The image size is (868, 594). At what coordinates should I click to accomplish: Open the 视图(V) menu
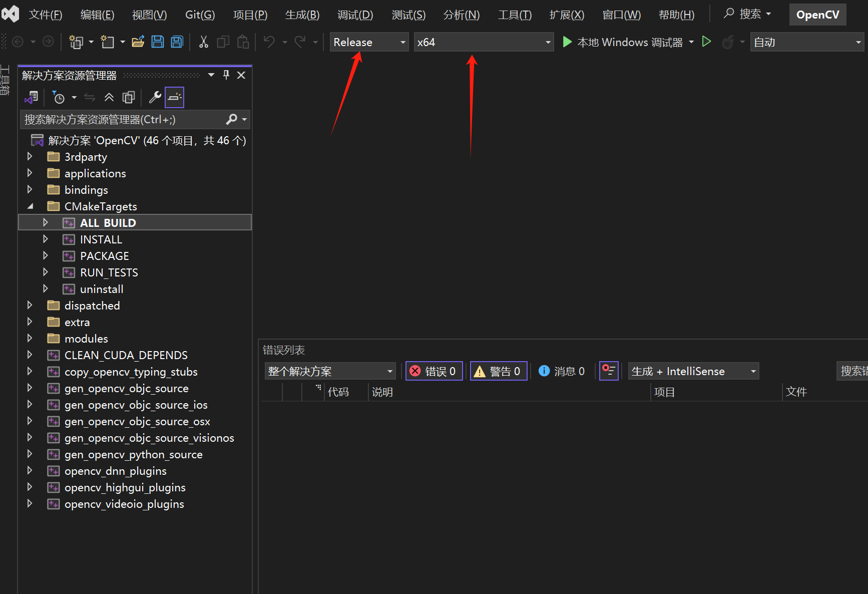(x=149, y=15)
